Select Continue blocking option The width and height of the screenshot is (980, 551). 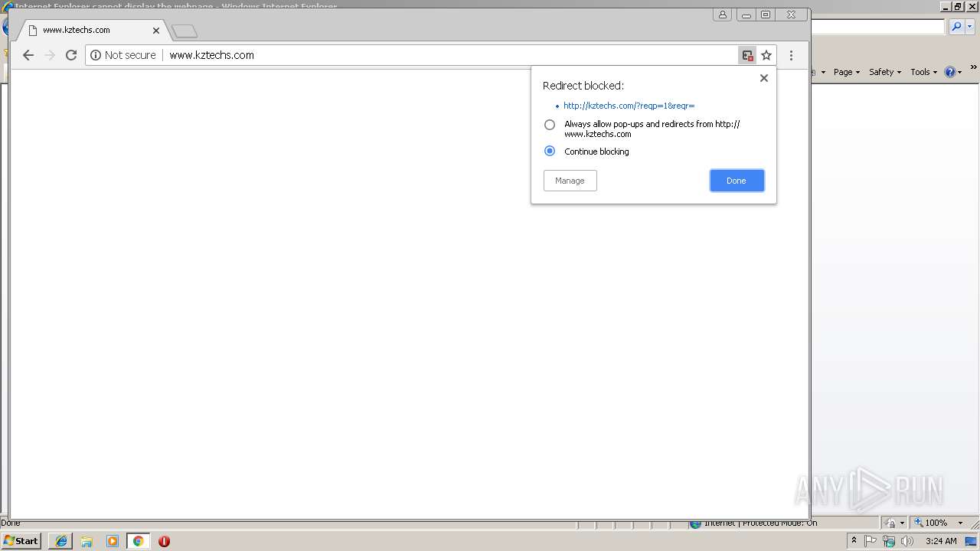[550, 151]
